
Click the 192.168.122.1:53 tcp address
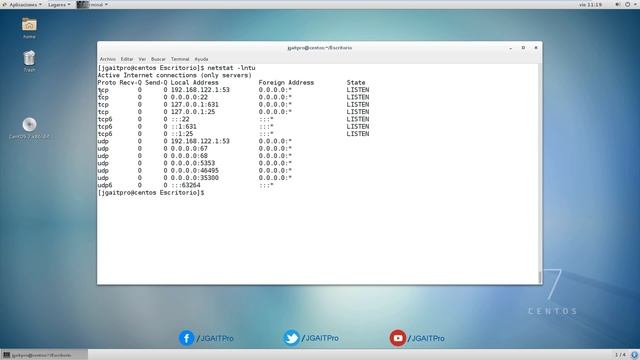click(200, 90)
